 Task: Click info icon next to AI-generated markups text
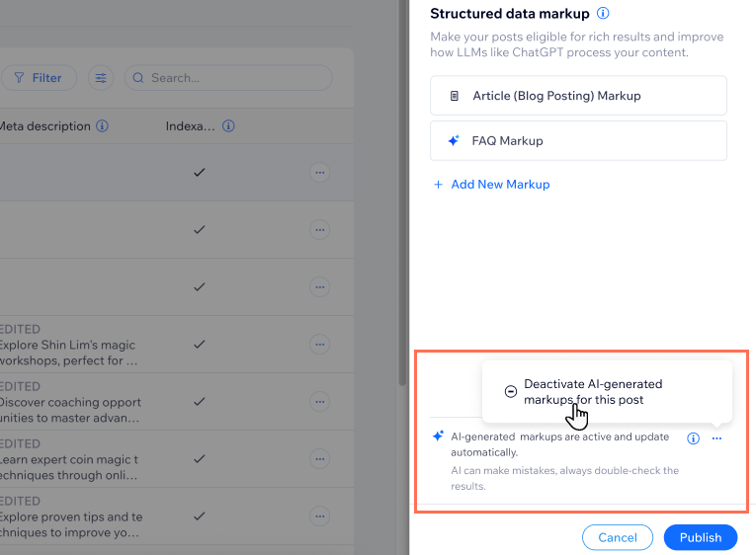(x=693, y=438)
